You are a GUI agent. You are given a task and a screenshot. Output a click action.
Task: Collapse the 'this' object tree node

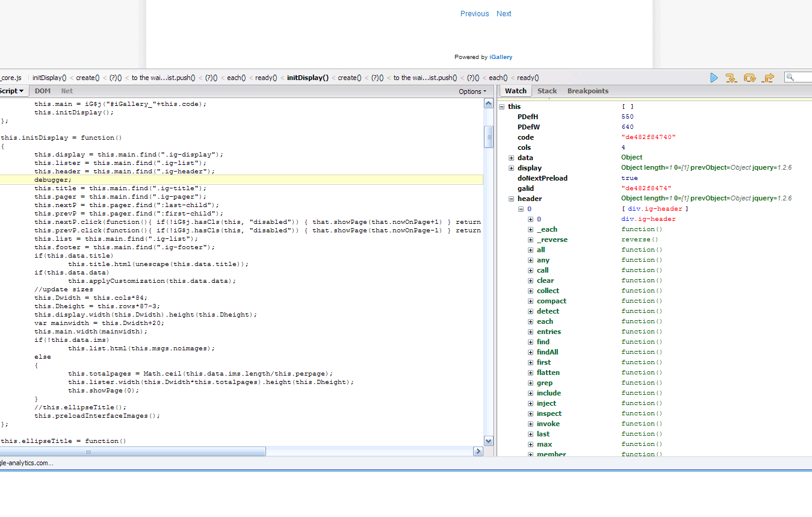501,107
